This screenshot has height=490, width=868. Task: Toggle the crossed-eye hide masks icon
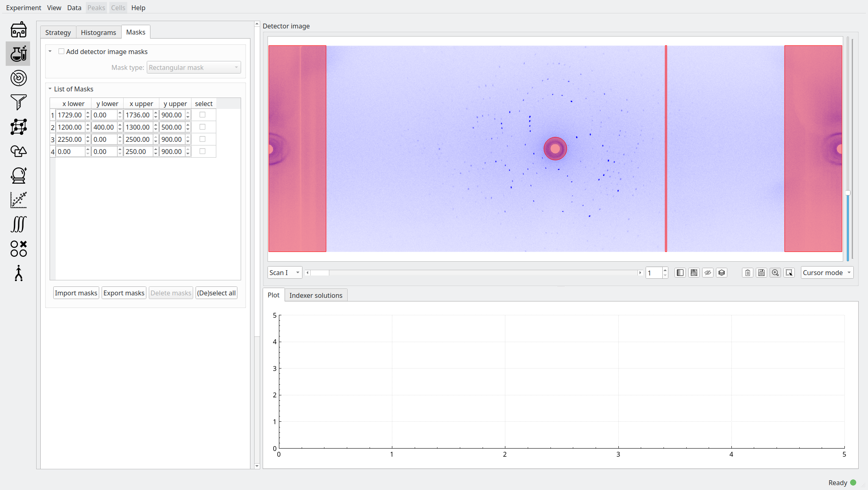(x=708, y=273)
